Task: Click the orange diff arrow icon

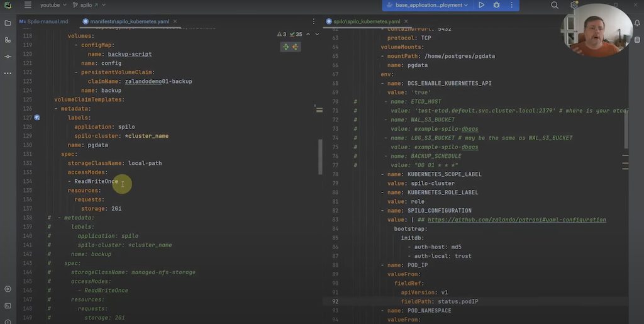Action: pyautogui.click(x=295, y=47)
